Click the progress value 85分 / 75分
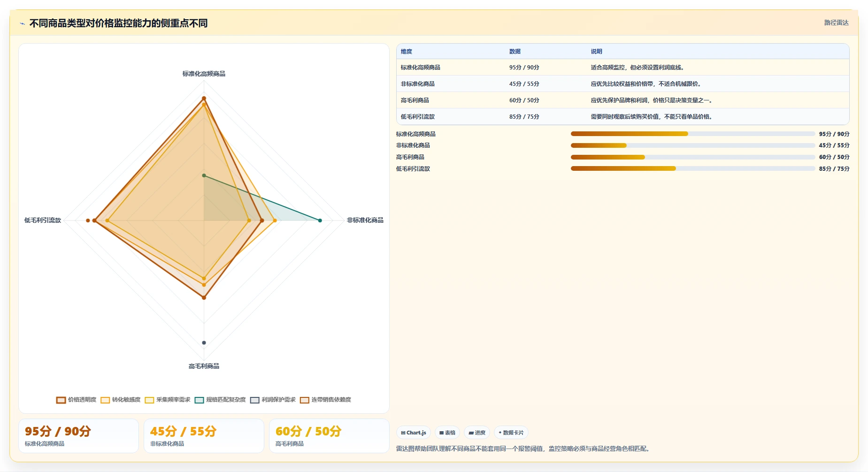 point(834,169)
